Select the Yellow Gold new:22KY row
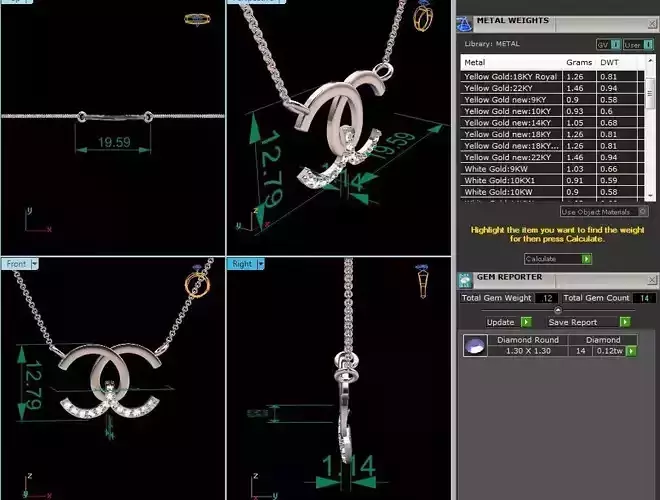Screen dimensions: 660x500 (552, 157)
